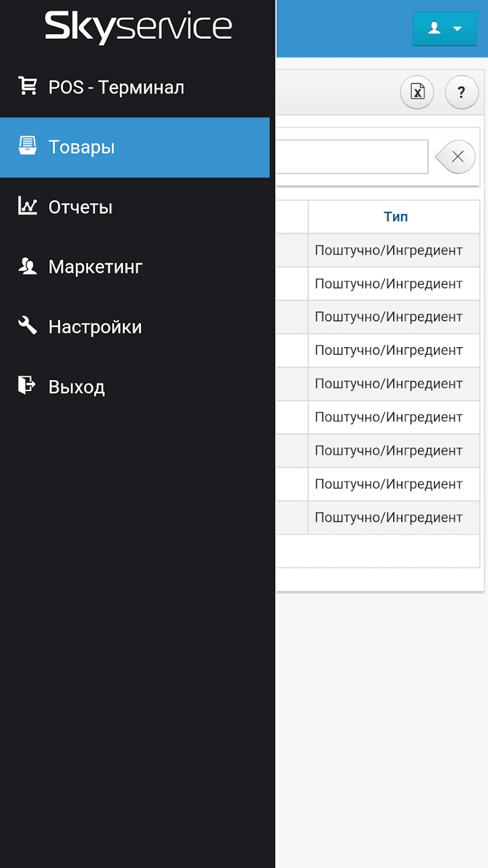This screenshot has height=868, width=488.
Task: Focus the search input field
Action: (x=352, y=157)
